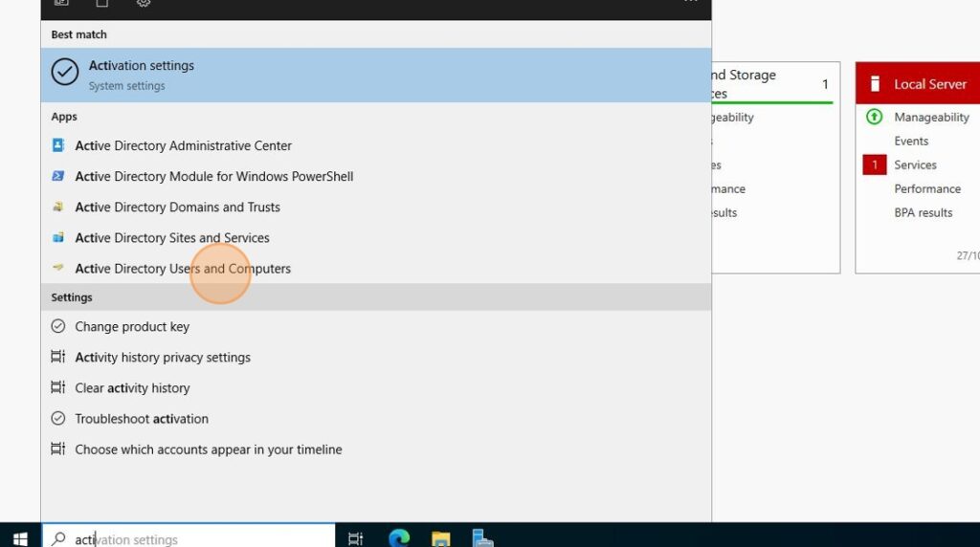Open Local Server tile in Server Manager
The width and height of the screenshot is (980, 547).
(918, 83)
